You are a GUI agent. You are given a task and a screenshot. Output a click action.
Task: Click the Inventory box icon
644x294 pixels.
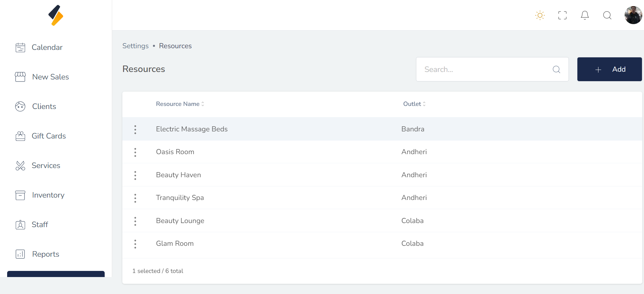click(20, 195)
